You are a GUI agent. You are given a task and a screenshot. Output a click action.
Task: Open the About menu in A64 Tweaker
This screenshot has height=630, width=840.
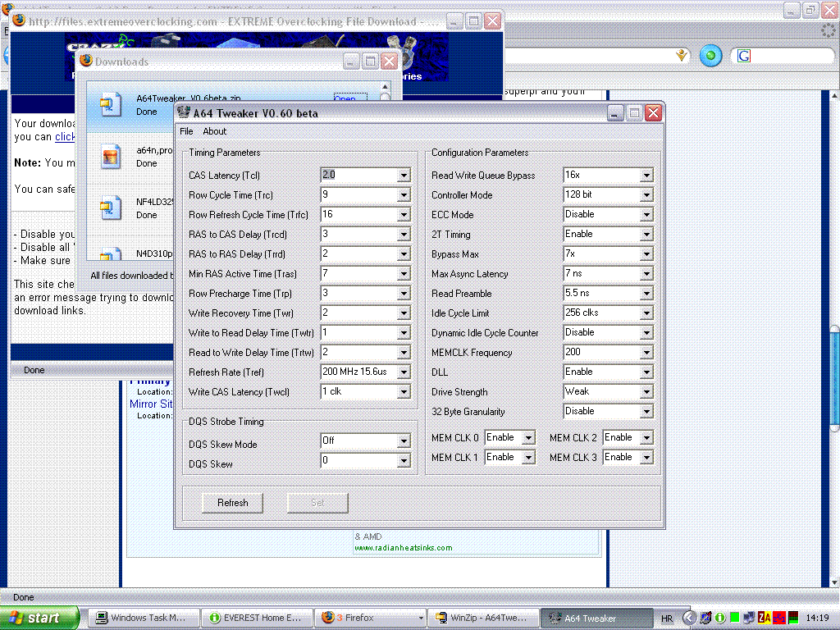[x=214, y=131]
